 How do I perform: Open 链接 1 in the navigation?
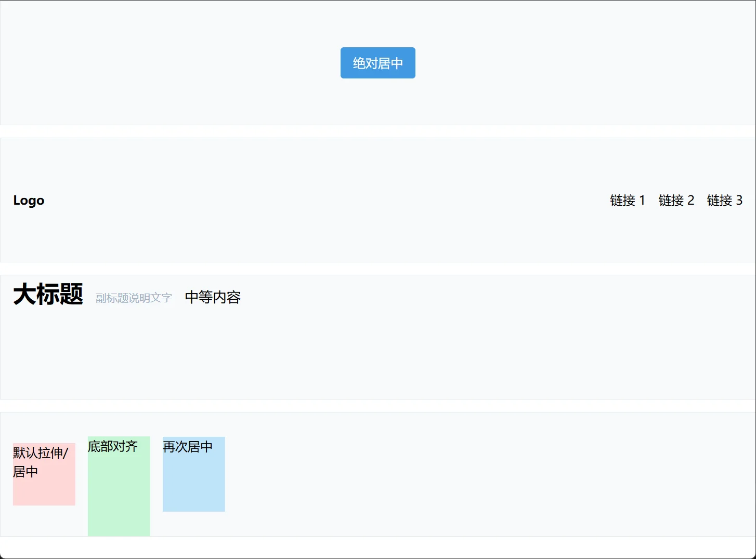coord(627,201)
